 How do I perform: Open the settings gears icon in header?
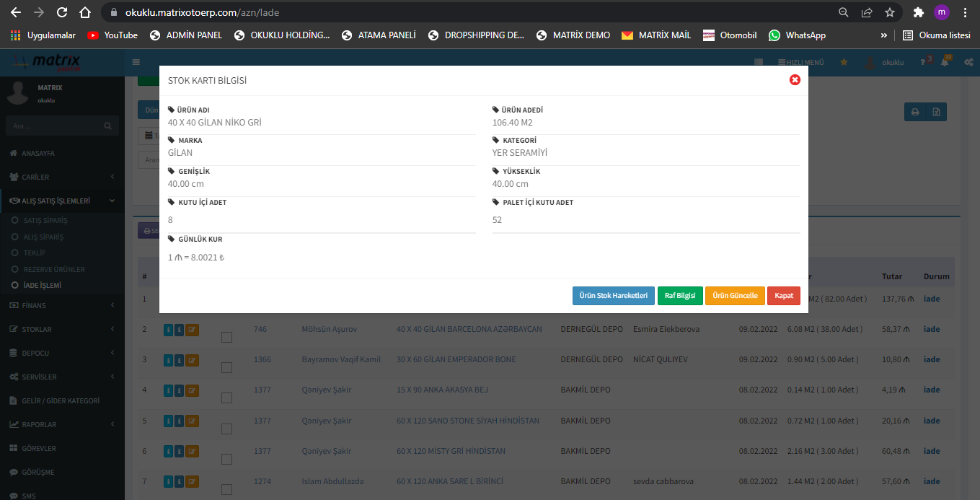(969, 63)
